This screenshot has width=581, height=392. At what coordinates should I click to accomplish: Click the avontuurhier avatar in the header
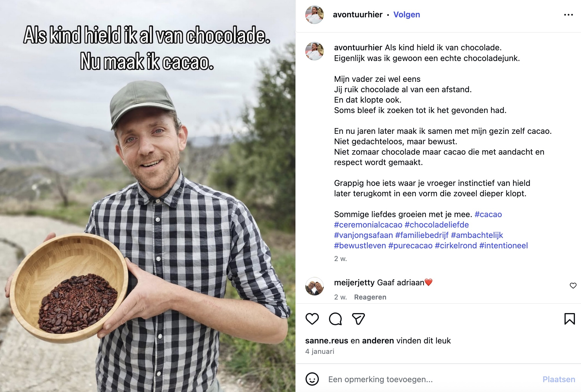coord(314,14)
